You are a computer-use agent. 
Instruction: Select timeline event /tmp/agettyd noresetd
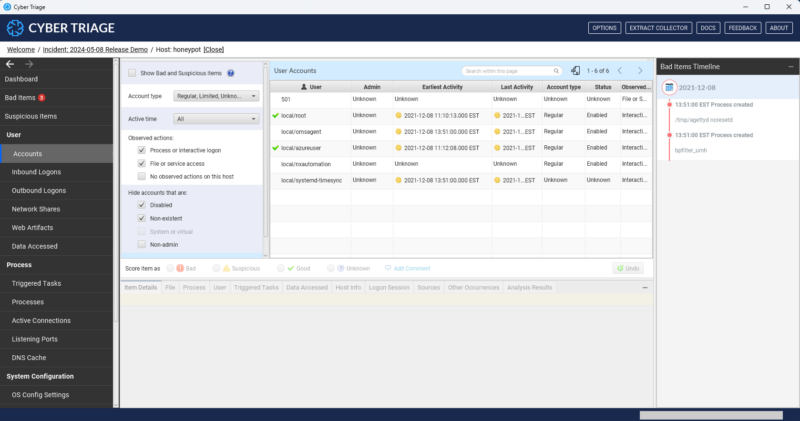click(704, 120)
